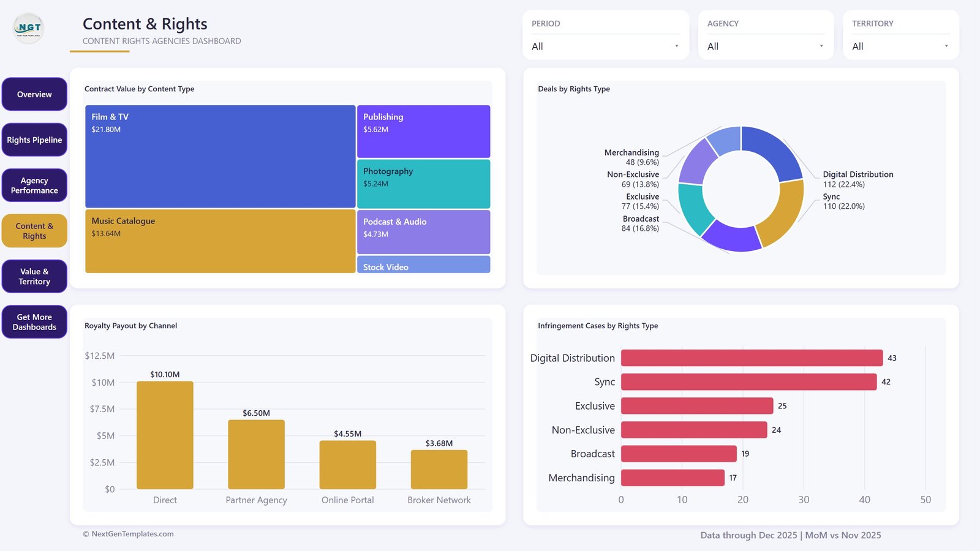
Task: Open the Overview page
Action: (34, 94)
